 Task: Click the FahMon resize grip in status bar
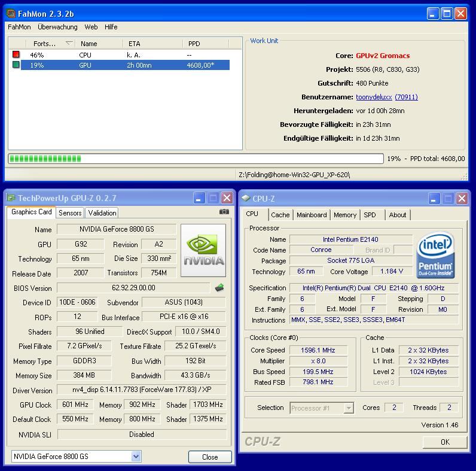coord(465,177)
